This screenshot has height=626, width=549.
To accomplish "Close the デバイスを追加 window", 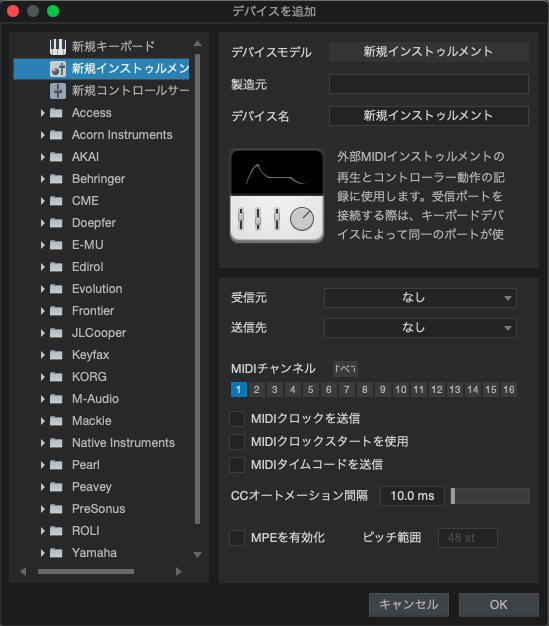I will point(13,11).
